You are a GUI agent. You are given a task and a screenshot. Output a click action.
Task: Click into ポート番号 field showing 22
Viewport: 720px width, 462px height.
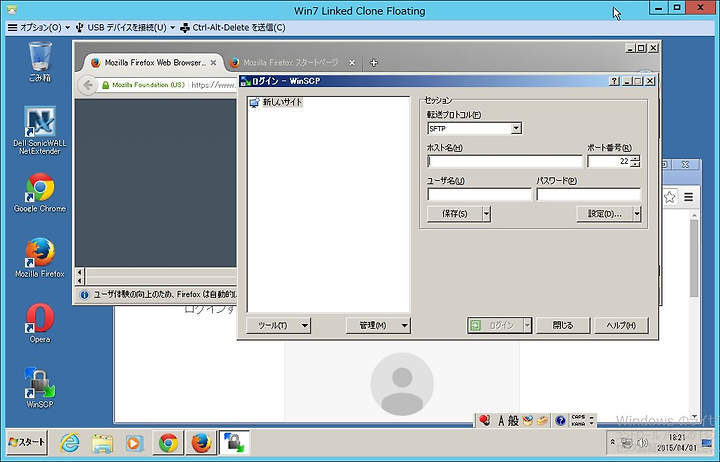tap(608, 161)
